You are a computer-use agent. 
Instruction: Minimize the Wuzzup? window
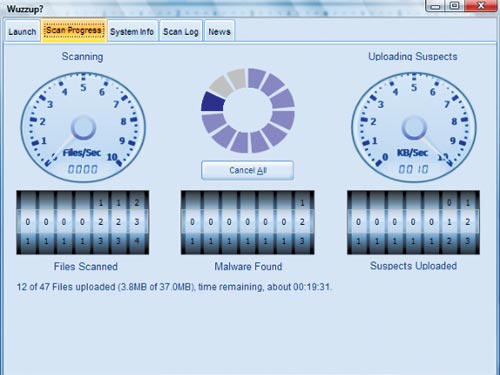pos(436,6)
